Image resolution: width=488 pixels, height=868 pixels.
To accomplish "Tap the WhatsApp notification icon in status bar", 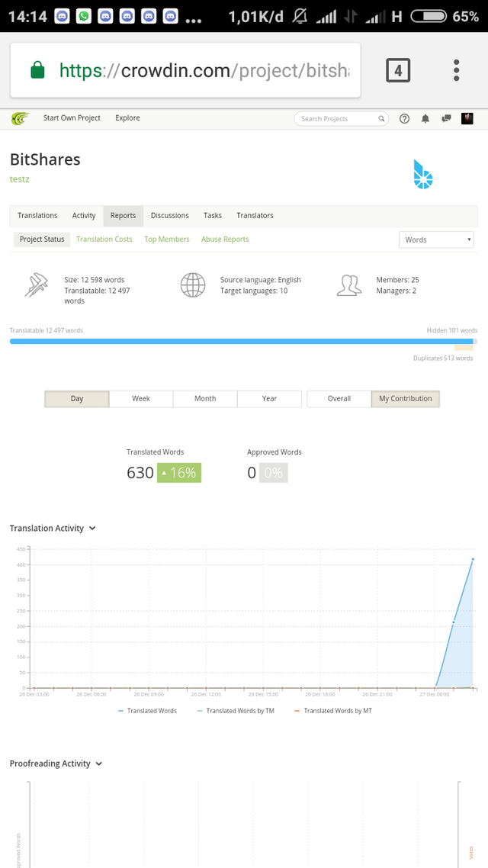I will pyautogui.click(x=84, y=17).
